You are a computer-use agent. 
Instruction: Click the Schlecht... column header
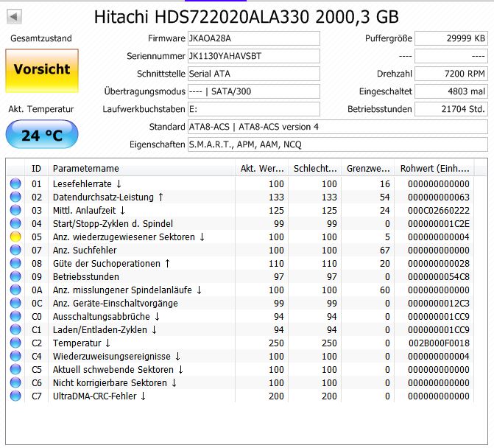pyautogui.click(x=315, y=168)
